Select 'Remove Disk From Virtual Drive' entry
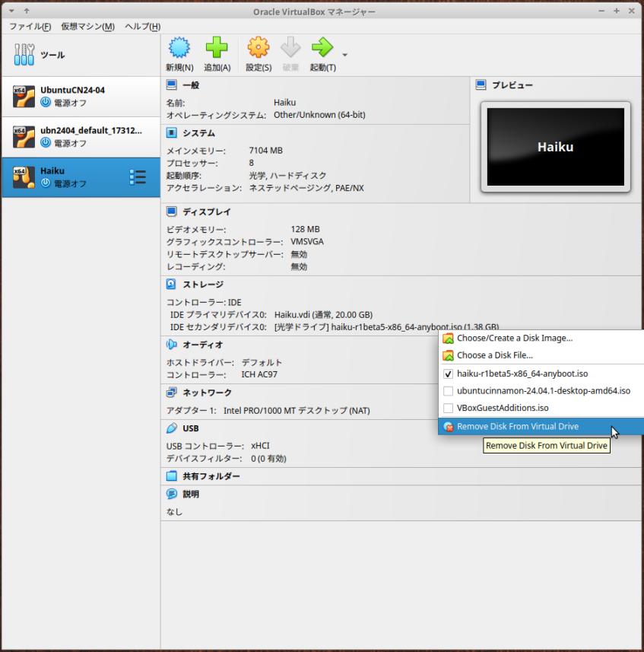Screen dimensions: 644x652 pyautogui.click(x=541, y=426)
